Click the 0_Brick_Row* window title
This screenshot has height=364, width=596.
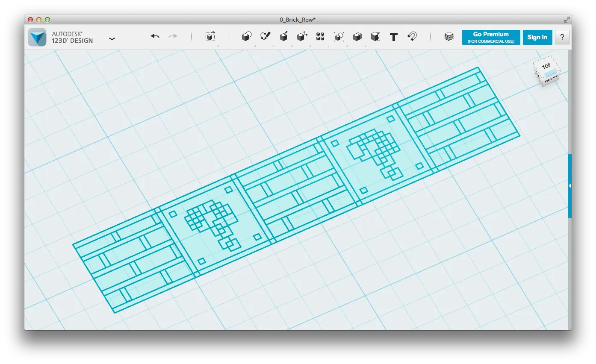point(298,20)
